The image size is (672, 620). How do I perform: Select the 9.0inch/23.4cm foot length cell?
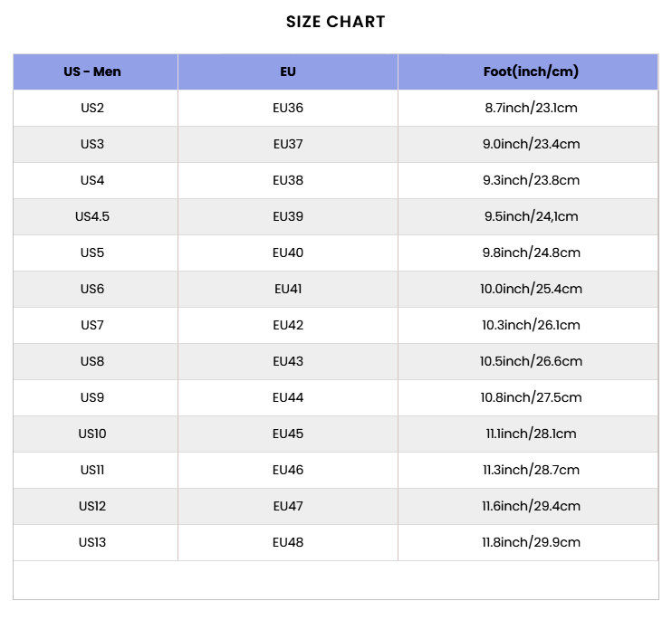coord(531,144)
